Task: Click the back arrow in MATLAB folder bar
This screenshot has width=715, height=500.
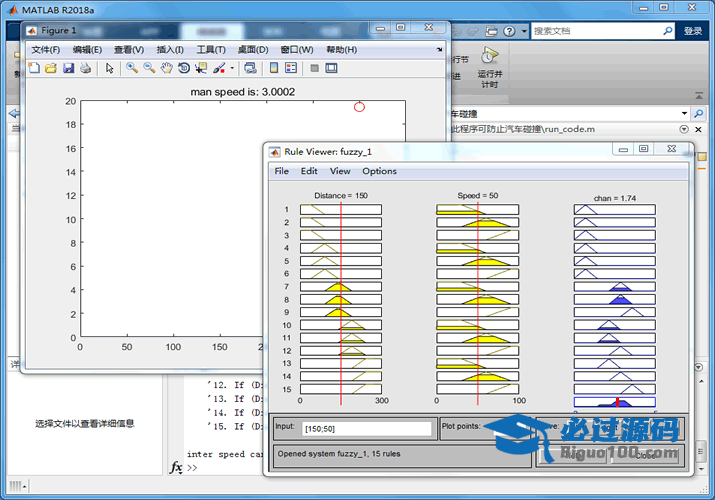Action: [14, 113]
